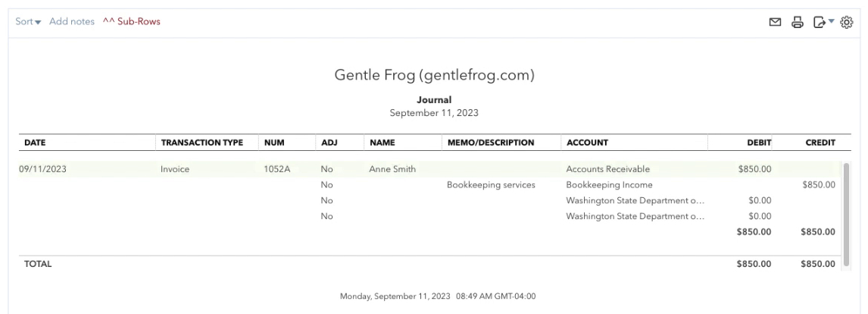The width and height of the screenshot is (868, 314).
Task: Open Accounts Receivable account line
Action: click(x=607, y=169)
